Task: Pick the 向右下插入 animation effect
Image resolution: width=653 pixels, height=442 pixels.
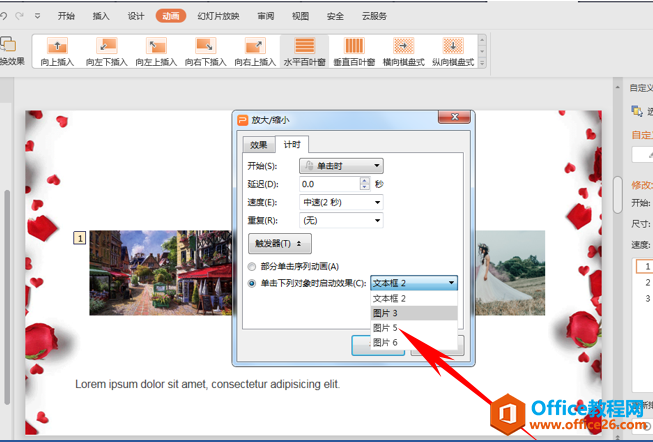Action: coord(205,52)
